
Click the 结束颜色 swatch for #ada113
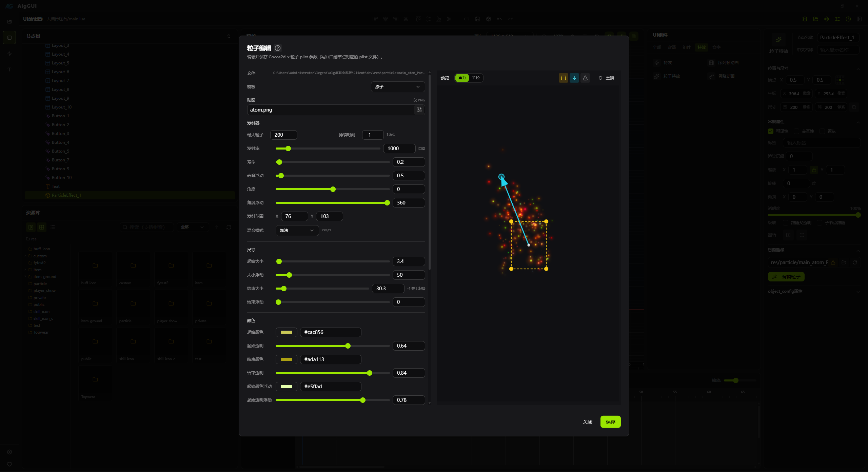(286, 359)
